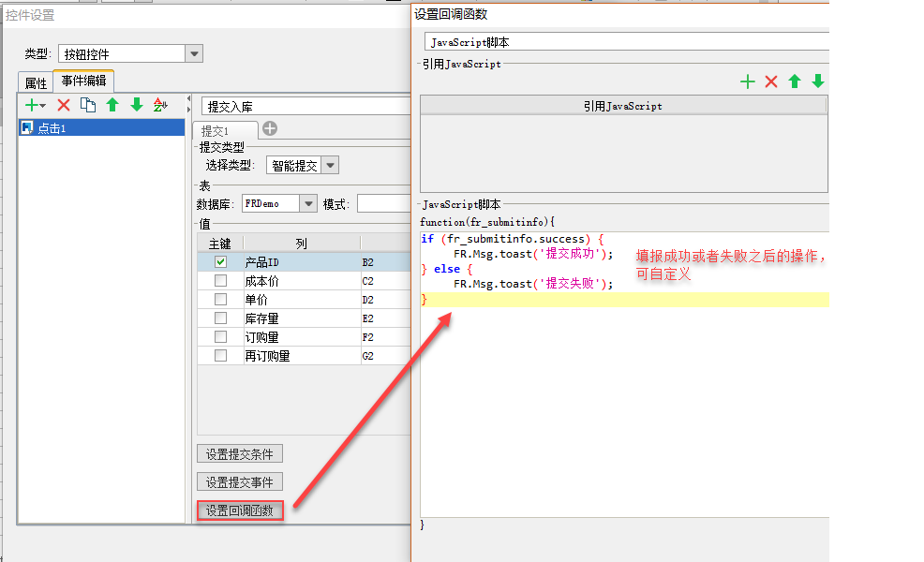Select the 点击1 event in the list
Screen dimensions: 924x562
(x=102, y=127)
